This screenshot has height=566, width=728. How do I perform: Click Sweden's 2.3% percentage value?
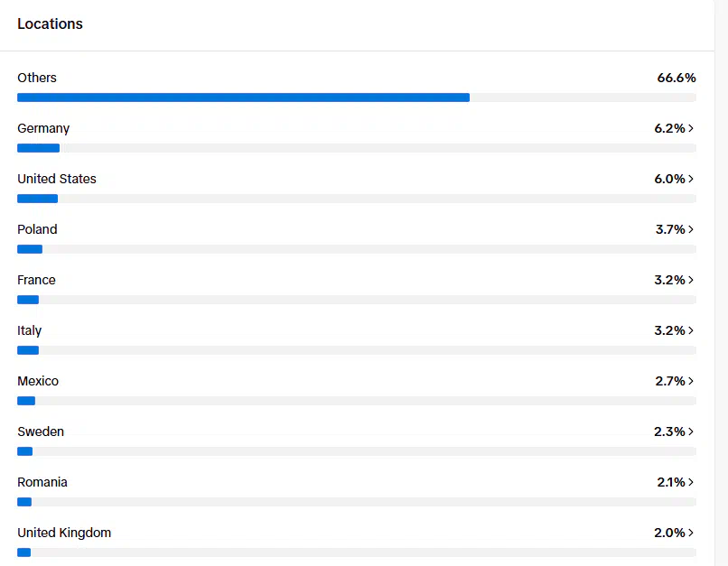669,431
